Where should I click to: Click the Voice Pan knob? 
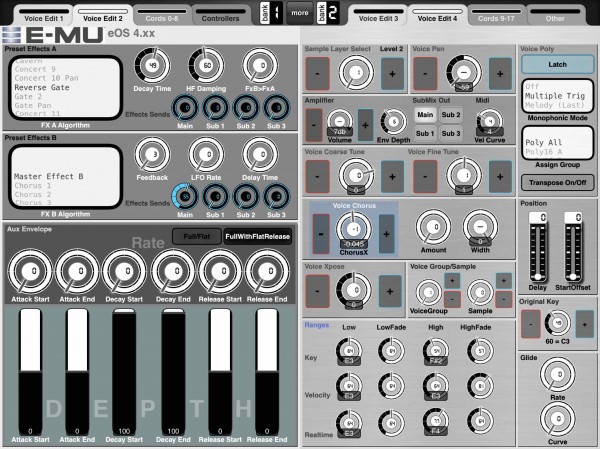pyautogui.click(x=464, y=72)
